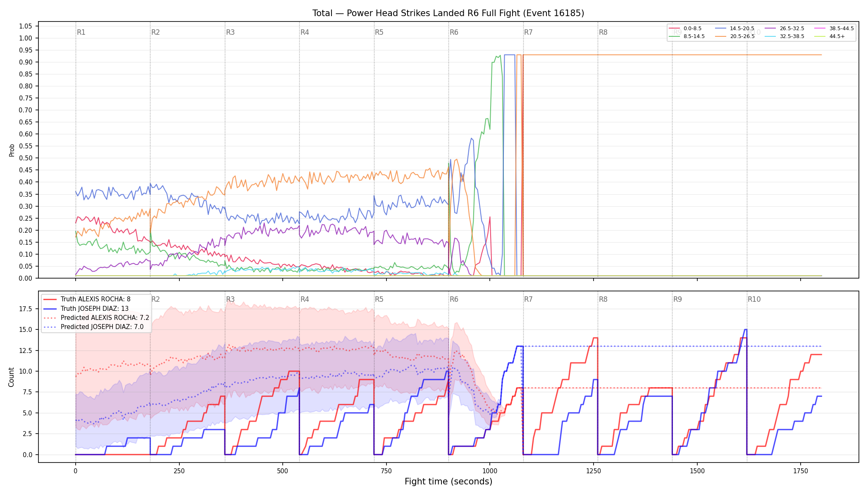This screenshot has width=868, height=496.
Task: Click the purple line swatch beside 26.5-32.5
Action: click(x=770, y=29)
